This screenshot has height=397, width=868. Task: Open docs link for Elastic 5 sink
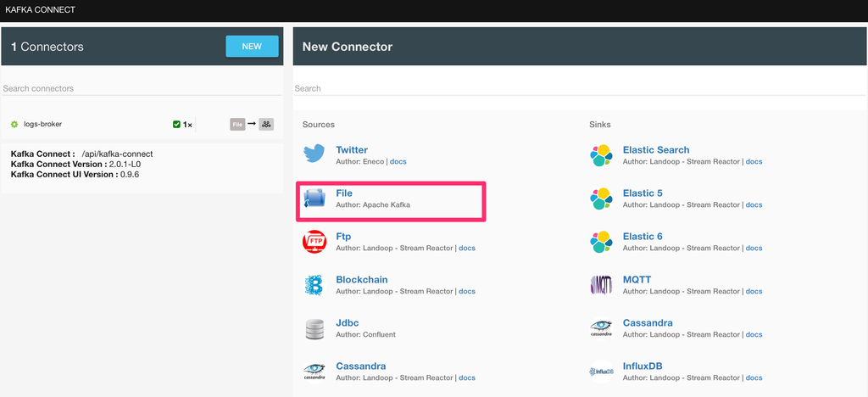click(x=754, y=205)
